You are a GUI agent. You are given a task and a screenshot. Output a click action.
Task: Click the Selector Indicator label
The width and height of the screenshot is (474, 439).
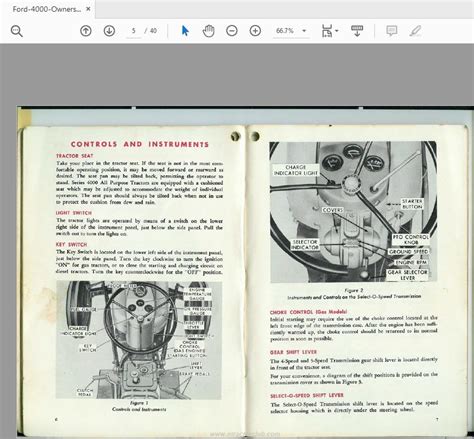point(305,245)
